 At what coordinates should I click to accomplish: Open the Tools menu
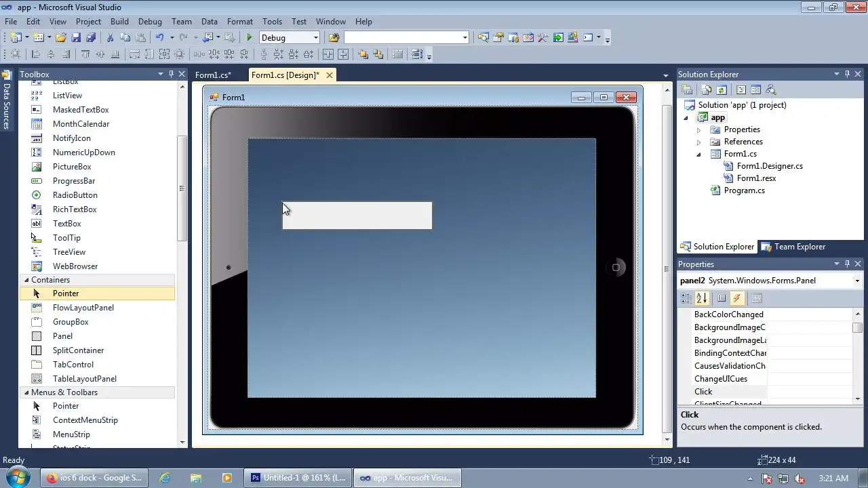click(272, 22)
